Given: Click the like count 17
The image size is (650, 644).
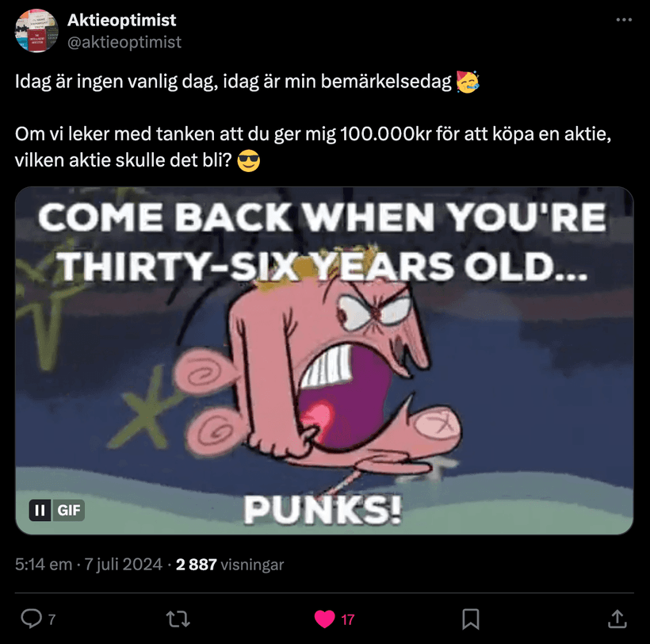Looking at the screenshot, I should 348,619.
